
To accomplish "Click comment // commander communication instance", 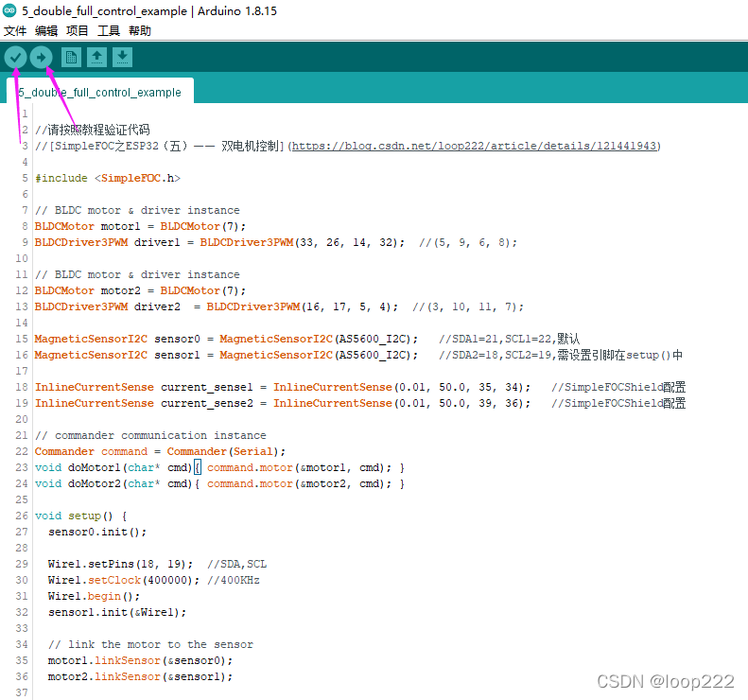I will point(150,435).
